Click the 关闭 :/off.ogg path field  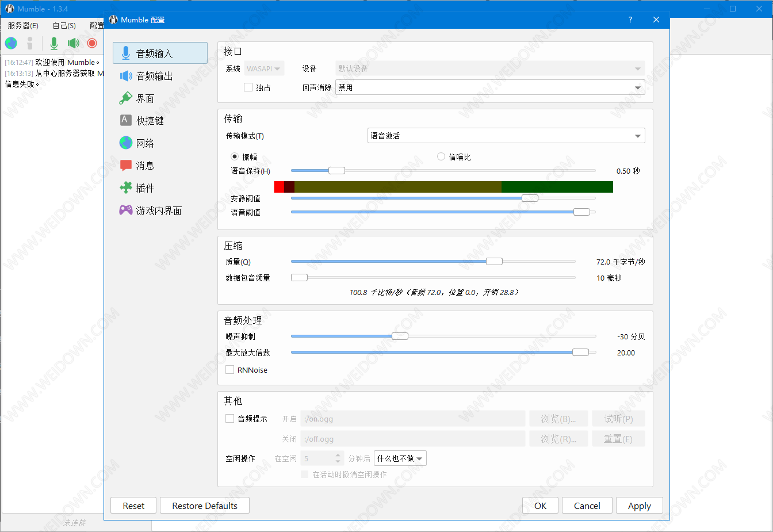tap(413, 439)
